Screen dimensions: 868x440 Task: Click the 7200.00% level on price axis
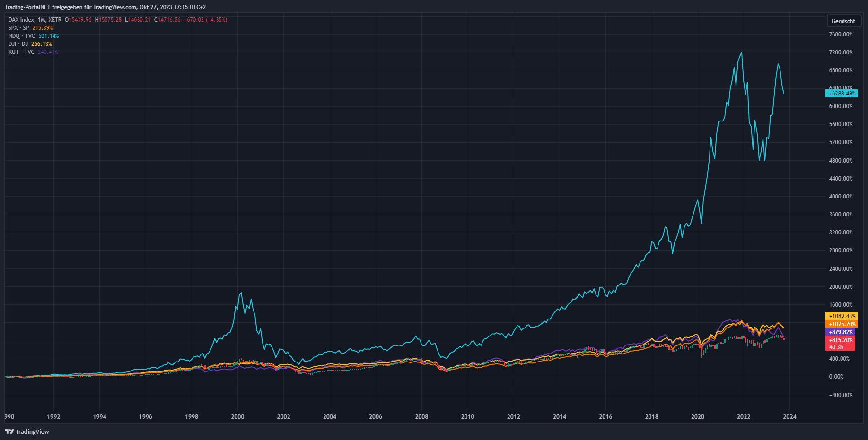tap(841, 52)
